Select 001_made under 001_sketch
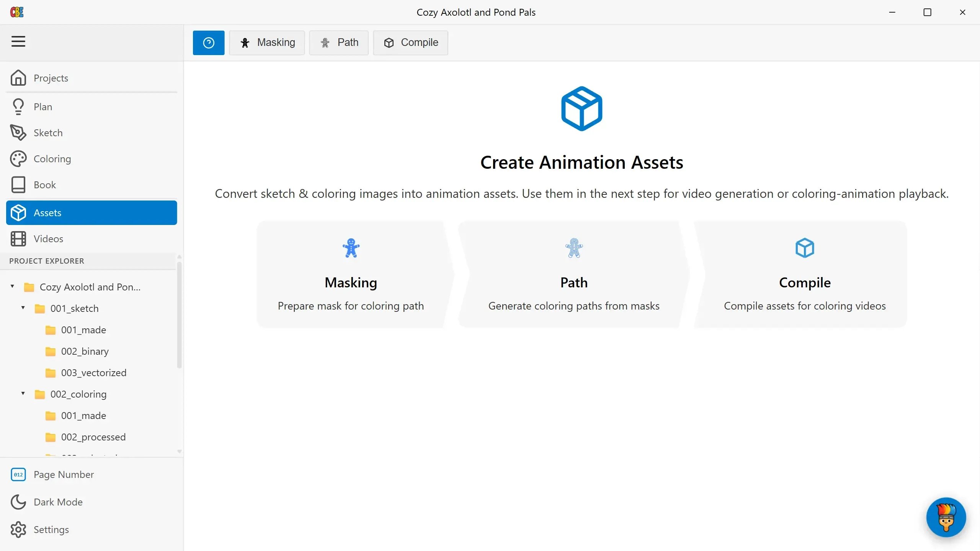 click(x=83, y=330)
